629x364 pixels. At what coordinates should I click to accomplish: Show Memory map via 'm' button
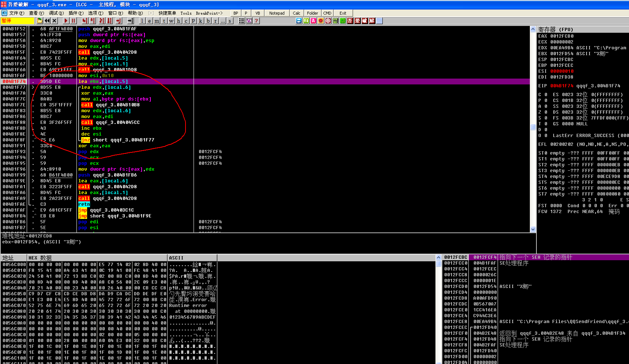[157, 21]
